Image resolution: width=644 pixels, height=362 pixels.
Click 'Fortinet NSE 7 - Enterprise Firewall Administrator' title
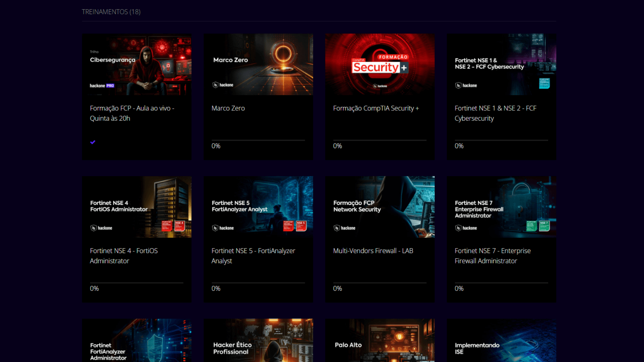coord(492,256)
